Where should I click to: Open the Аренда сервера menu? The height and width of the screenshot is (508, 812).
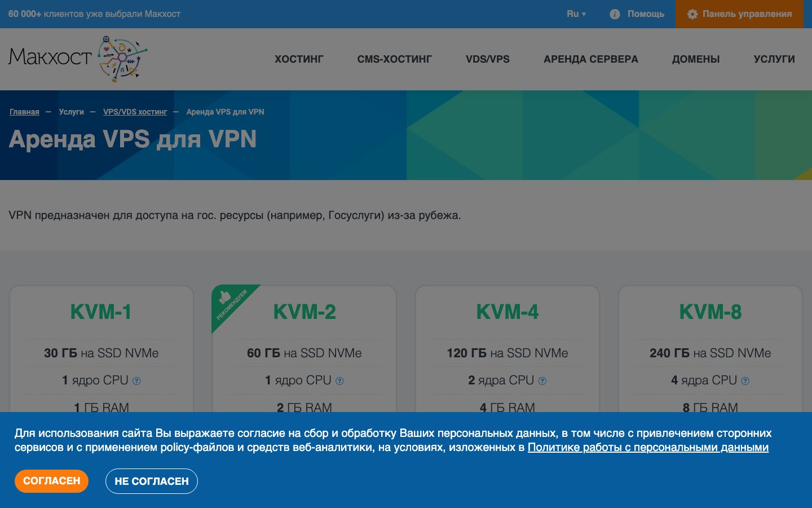pyautogui.click(x=591, y=59)
